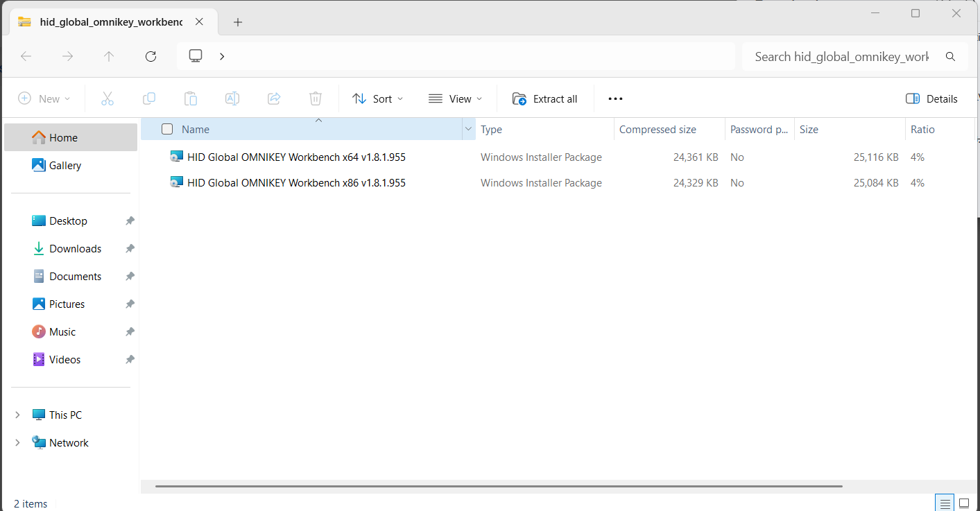This screenshot has height=511, width=980.
Task: Click the Delete trash icon
Action: (316, 98)
